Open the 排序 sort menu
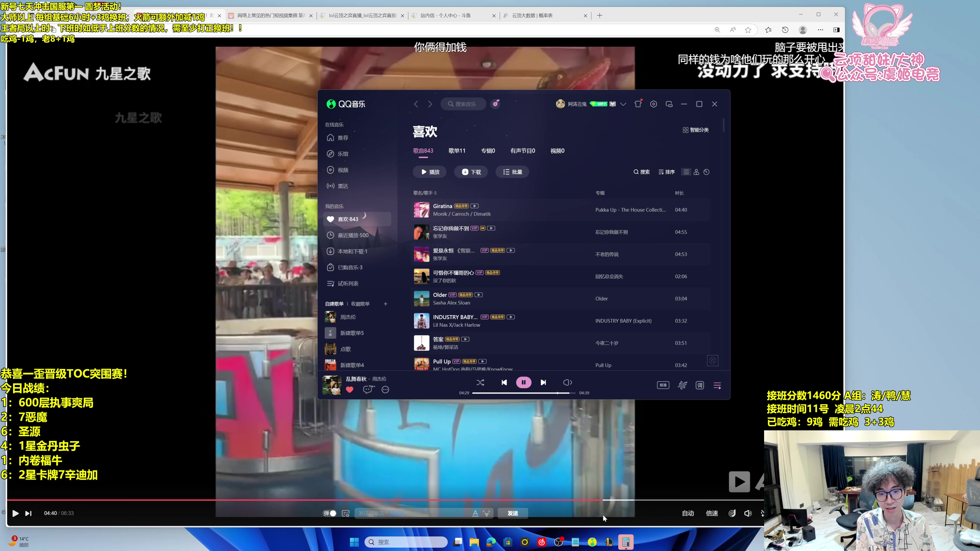The height and width of the screenshot is (551, 980). (x=667, y=172)
